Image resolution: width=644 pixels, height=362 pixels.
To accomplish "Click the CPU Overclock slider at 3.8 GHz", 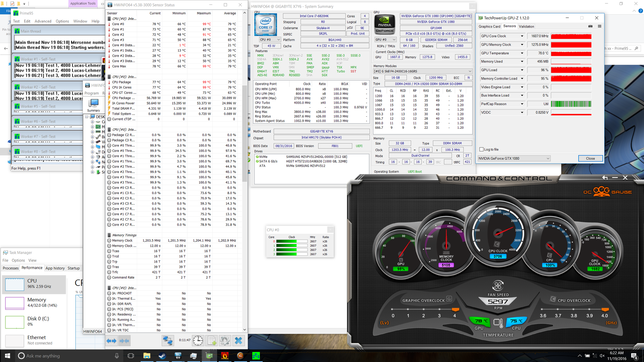I will [x=574, y=309].
